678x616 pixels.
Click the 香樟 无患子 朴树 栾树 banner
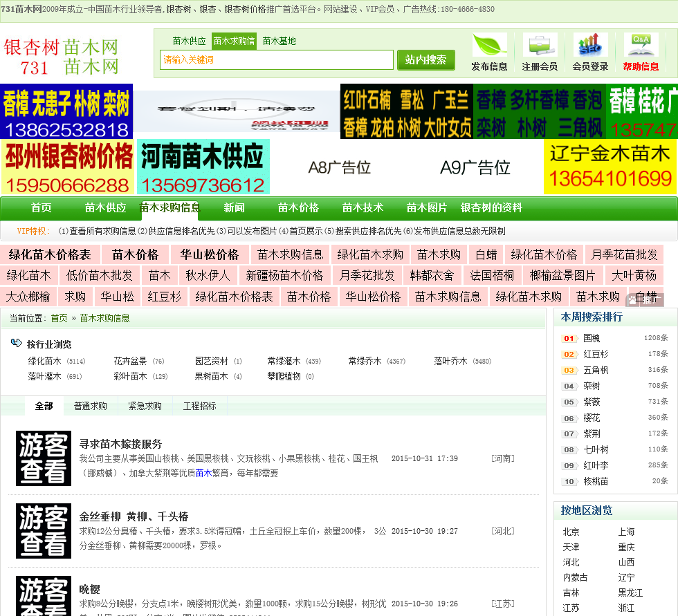click(66, 111)
